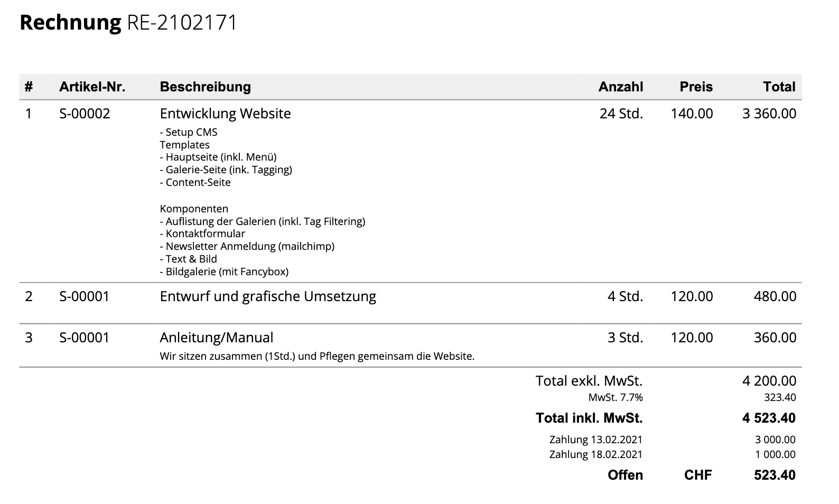Click the Artikel-Nr. column header
The height and width of the screenshot is (504, 839).
(x=92, y=87)
